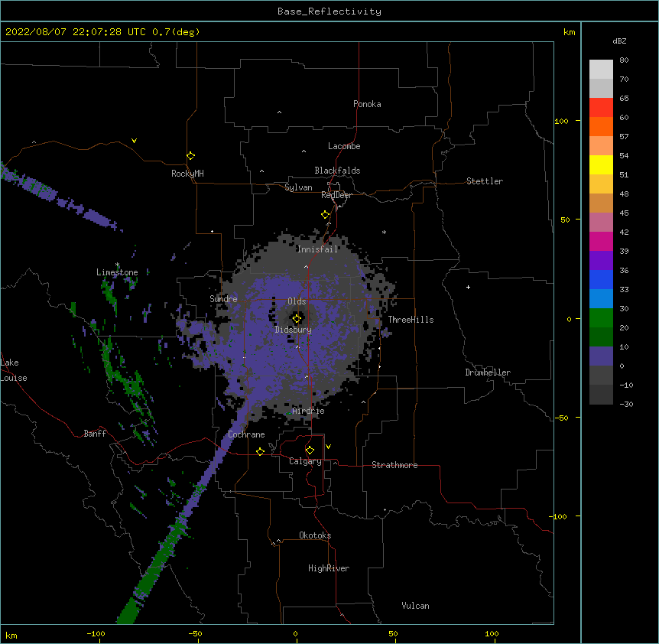
Task: Click the yellow diamond marker beside RockyMH
Action: [x=191, y=156]
